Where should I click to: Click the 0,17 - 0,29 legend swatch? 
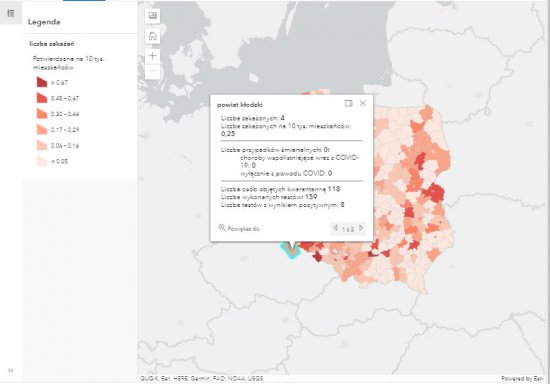pyautogui.click(x=42, y=129)
